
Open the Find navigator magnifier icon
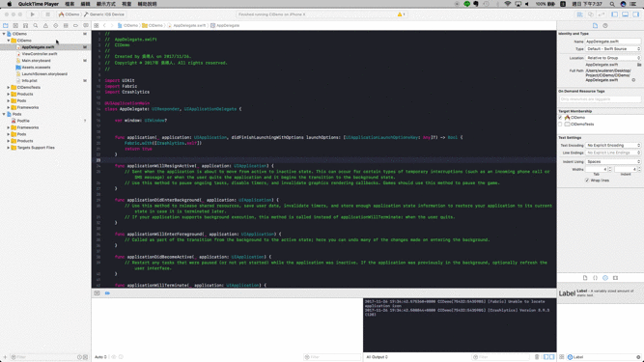click(36, 25)
